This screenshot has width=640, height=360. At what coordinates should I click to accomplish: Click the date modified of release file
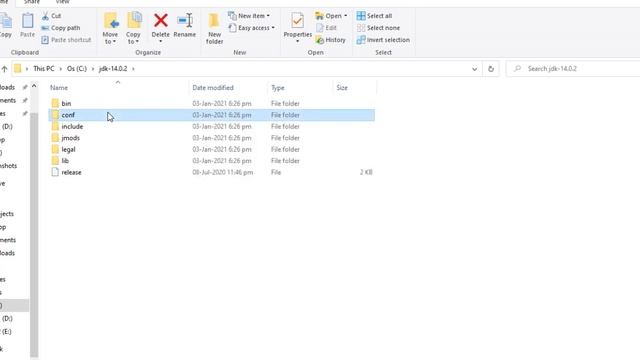222,172
